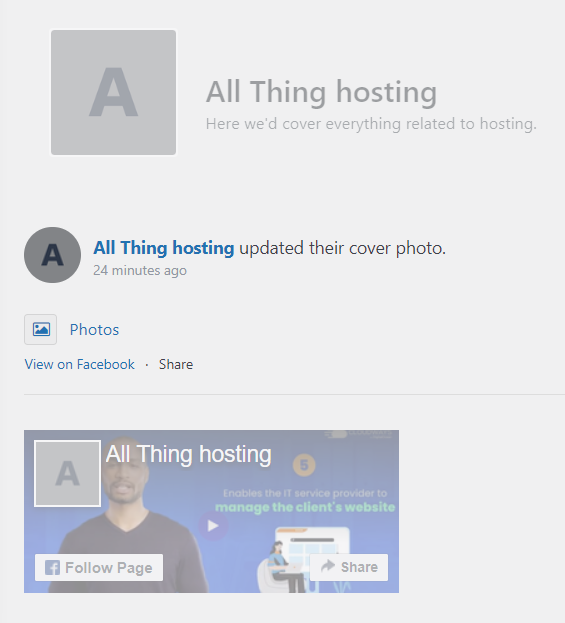This screenshot has width=565, height=623.
Task: Click the round profile avatar beside the post
Action: coord(52,255)
